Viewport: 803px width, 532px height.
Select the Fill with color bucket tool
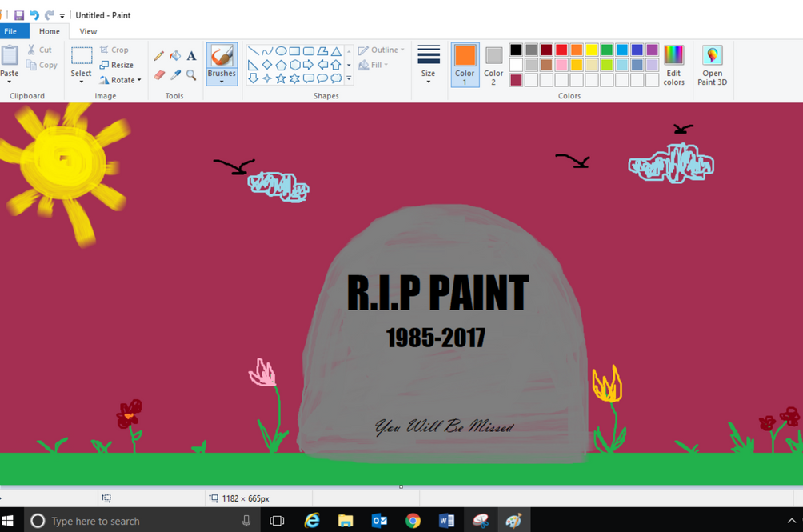click(x=175, y=56)
